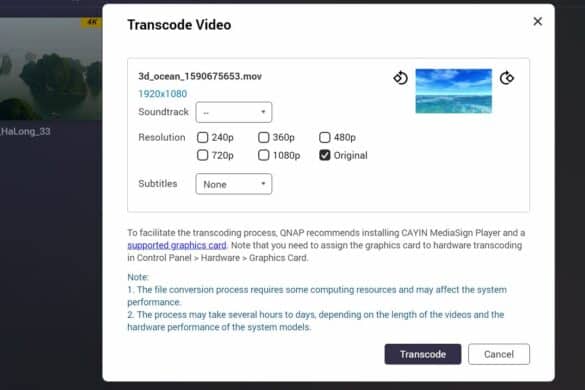Click the 1920x1080 resolution text
The image size is (585, 390).
click(x=163, y=94)
